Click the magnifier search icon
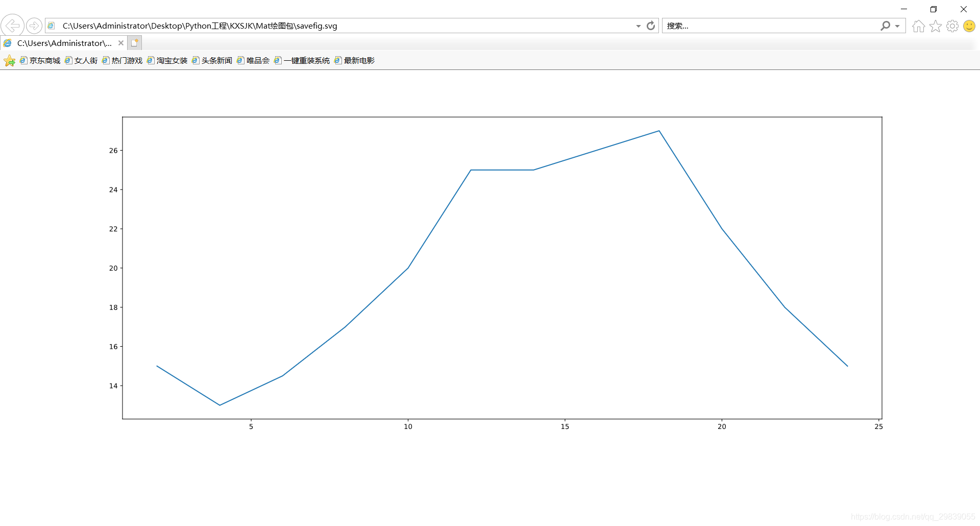The height and width of the screenshot is (526, 980). click(x=886, y=26)
